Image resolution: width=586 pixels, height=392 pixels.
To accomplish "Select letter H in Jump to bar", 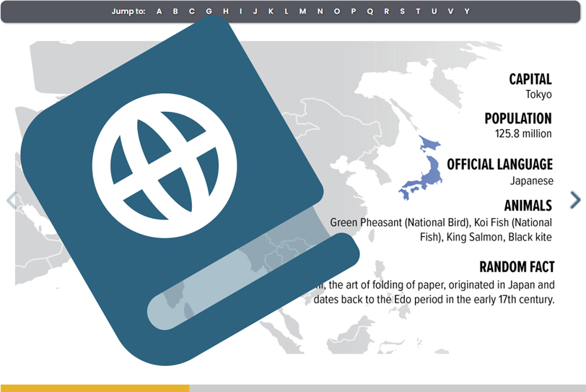I will (226, 12).
